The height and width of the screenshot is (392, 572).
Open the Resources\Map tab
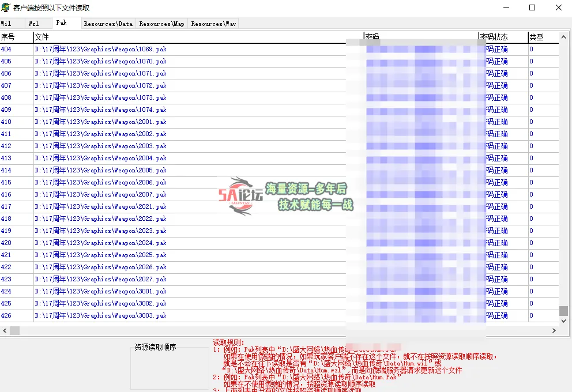161,24
